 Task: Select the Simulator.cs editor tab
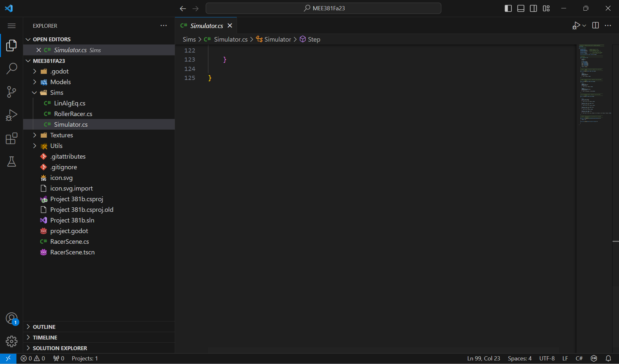206,25
